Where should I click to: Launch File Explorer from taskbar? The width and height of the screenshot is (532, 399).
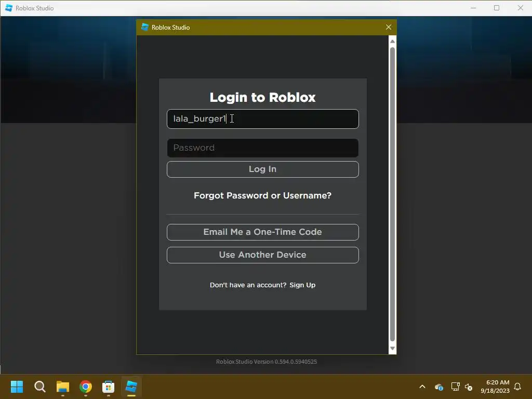(x=63, y=387)
